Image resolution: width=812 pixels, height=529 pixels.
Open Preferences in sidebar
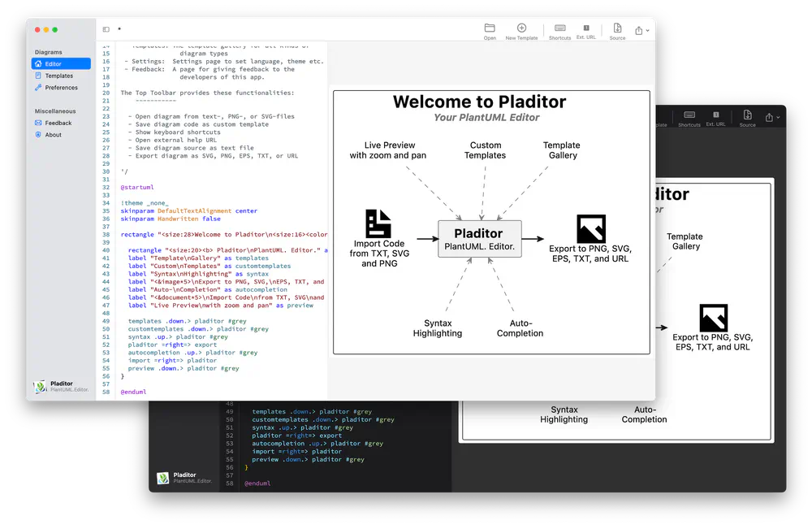pos(61,88)
